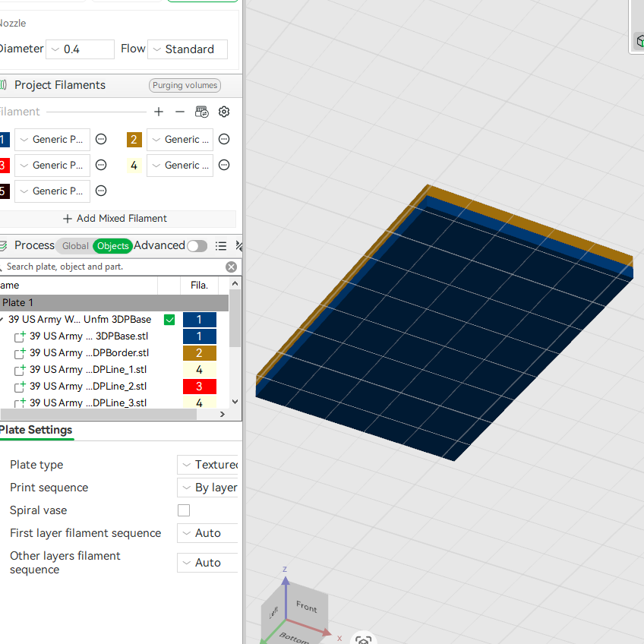Click the Purging volumes button
Screen dimensions: 644x644
[x=185, y=85]
